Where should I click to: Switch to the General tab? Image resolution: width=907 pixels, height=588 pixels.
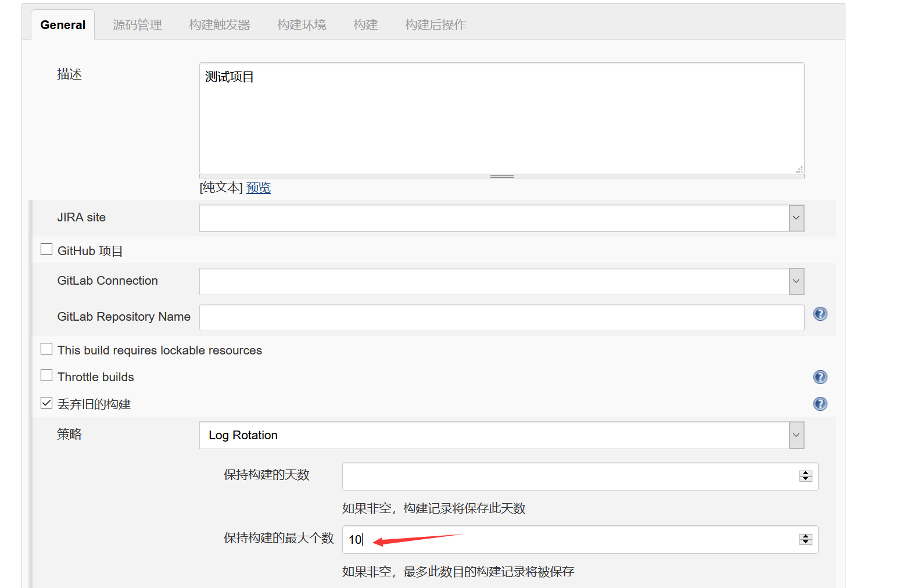[63, 25]
